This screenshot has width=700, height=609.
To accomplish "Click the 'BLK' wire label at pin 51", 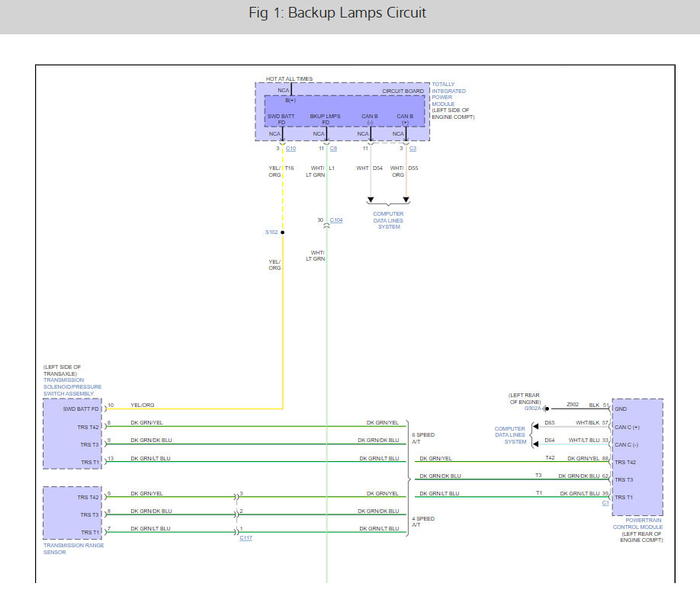I will (x=594, y=405).
